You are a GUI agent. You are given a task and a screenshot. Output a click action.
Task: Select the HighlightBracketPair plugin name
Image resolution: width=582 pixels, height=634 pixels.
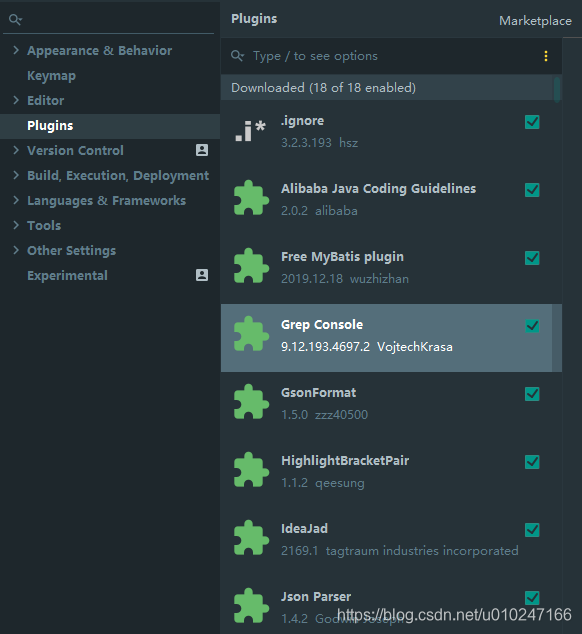pos(345,461)
